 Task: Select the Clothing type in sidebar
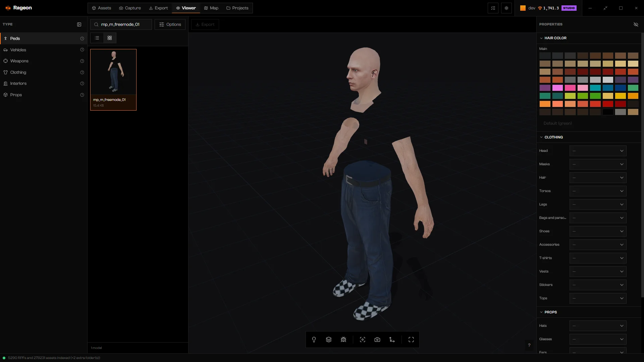(x=44, y=72)
